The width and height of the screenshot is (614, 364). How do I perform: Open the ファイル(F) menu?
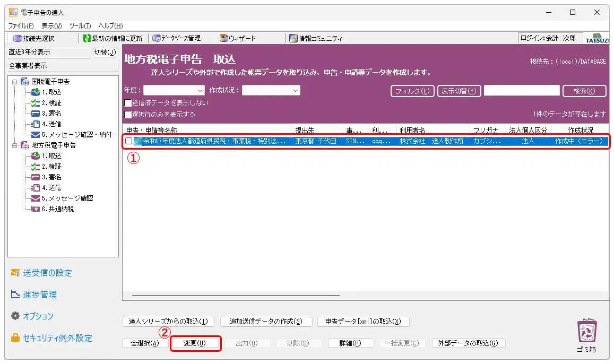pyautogui.click(x=21, y=26)
